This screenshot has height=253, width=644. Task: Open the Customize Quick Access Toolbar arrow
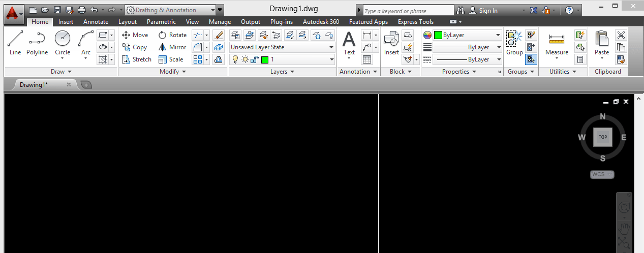[x=220, y=10]
